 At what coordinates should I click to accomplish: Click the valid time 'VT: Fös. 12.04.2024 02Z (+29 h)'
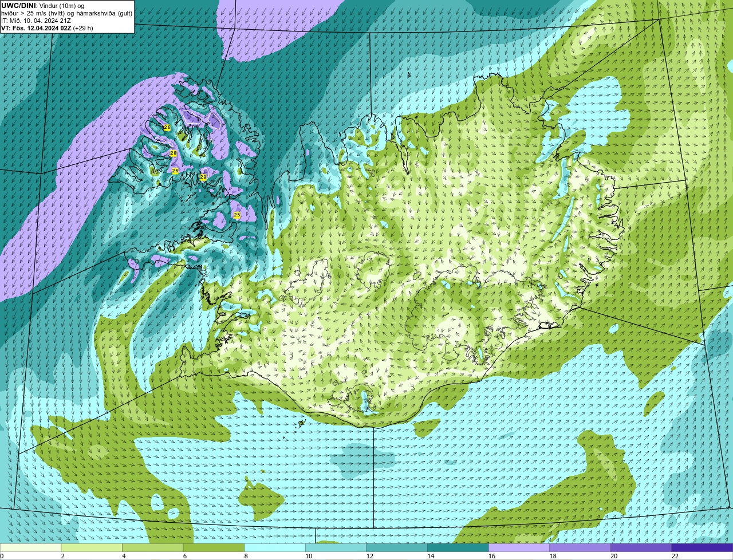pos(47,28)
